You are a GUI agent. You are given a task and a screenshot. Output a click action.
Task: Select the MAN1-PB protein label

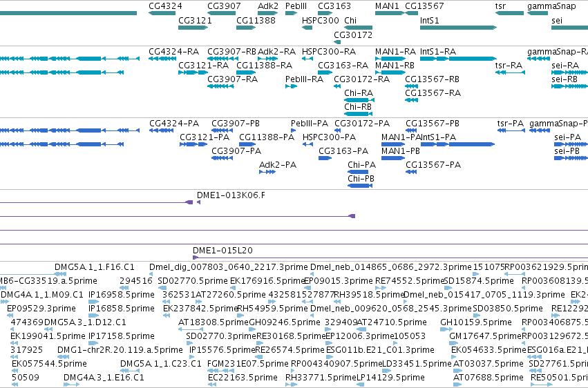point(401,151)
